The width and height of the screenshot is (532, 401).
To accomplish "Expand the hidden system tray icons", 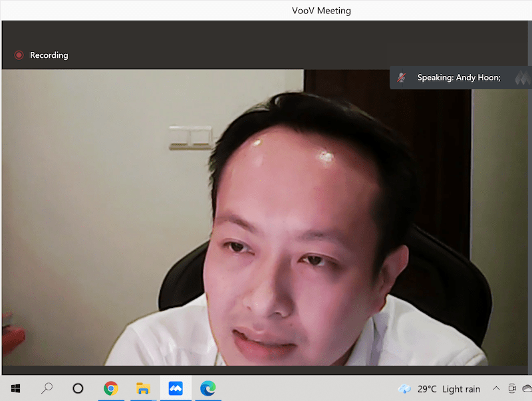I will [495, 389].
